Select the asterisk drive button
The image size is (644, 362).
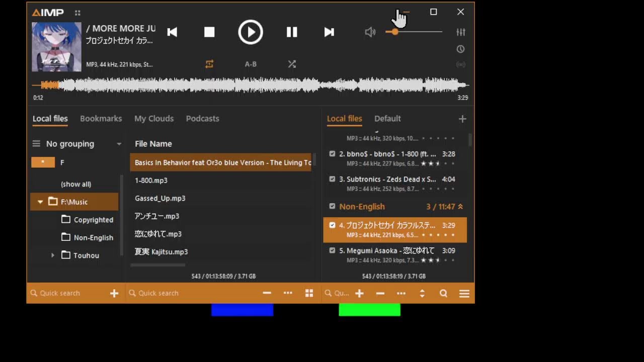click(x=43, y=162)
